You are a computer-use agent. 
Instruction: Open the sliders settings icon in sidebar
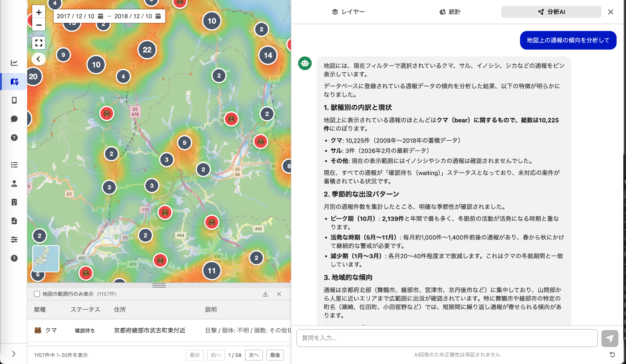tap(14, 240)
